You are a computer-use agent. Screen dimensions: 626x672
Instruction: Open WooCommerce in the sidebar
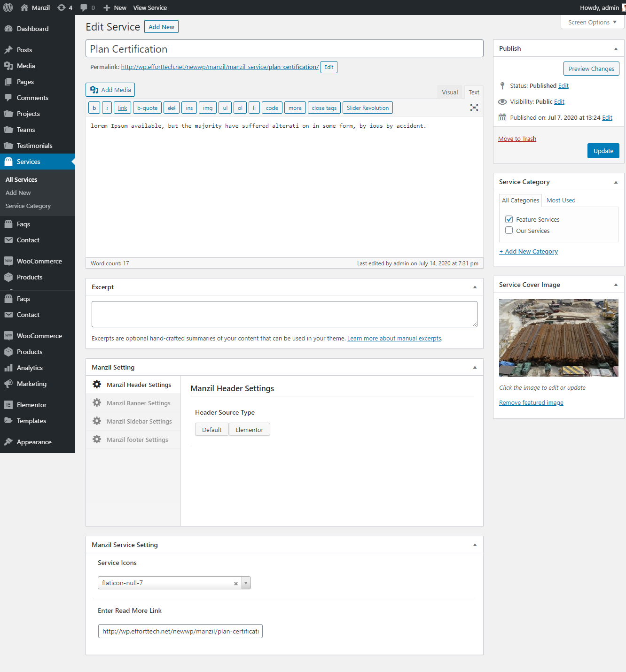(x=39, y=261)
